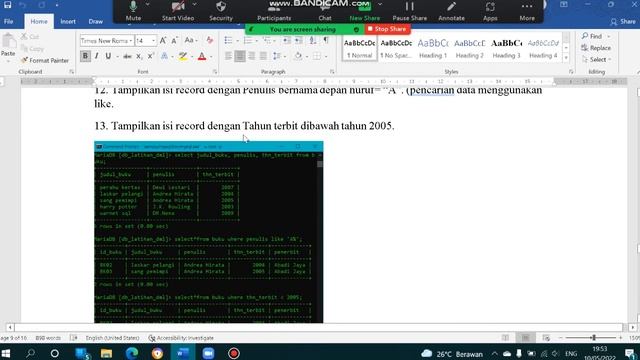Viewport: 640px width, 360px height.
Task: Expand font color dropdown arrow
Action: click(211, 56)
